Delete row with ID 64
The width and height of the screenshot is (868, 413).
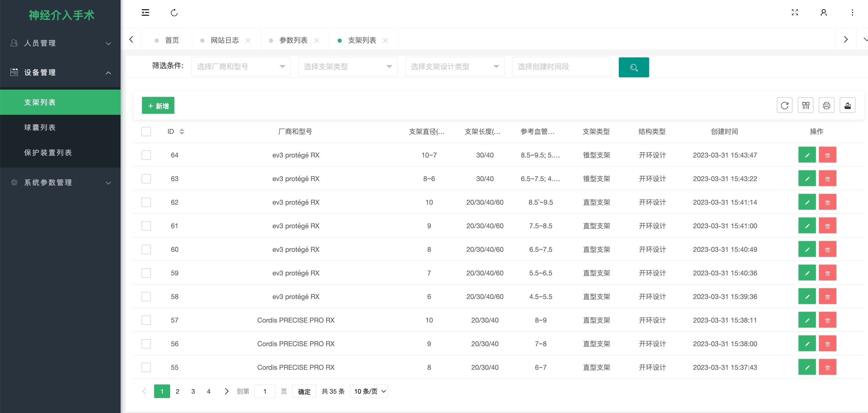coord(828,155)
